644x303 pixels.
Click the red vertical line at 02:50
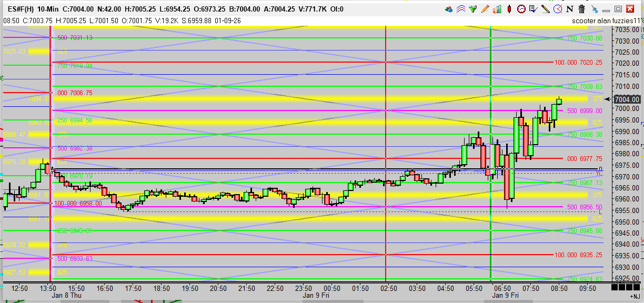(x=386, y=158)
